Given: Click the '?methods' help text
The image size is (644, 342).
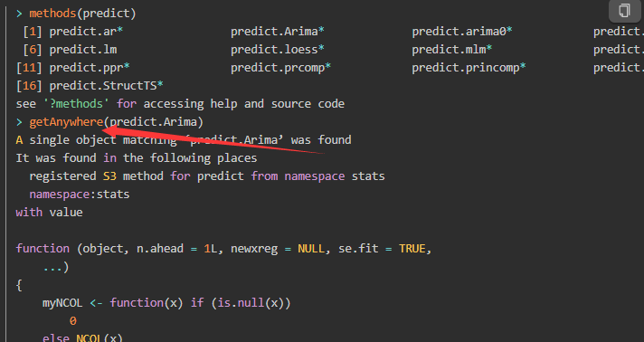Looking at the screenshot, I should [76, 103].
